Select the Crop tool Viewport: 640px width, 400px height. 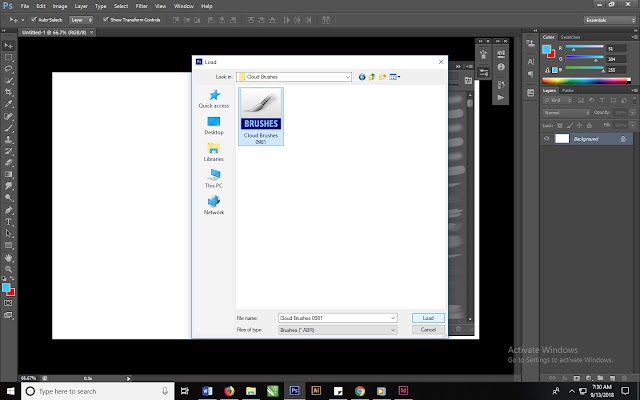click(x=9, y=92)
